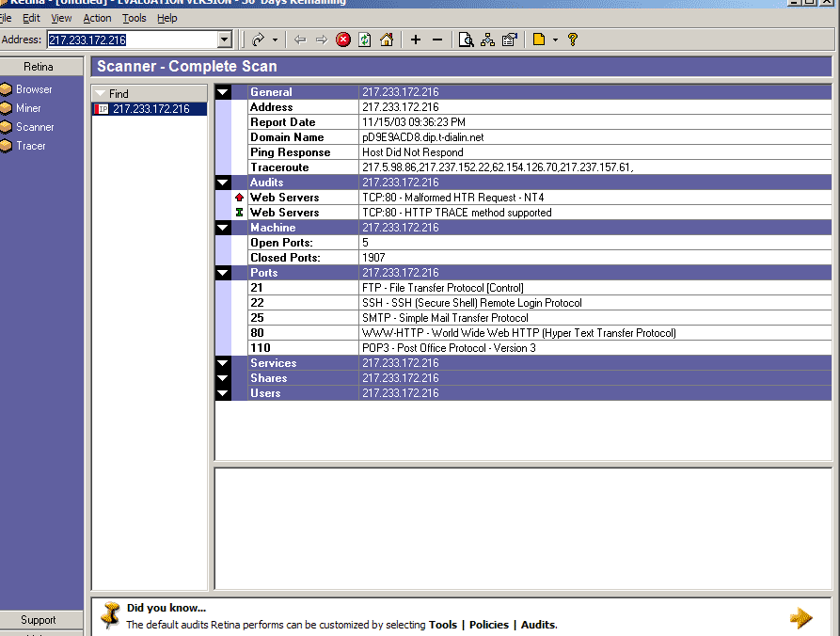This screenshot has height=636, width=840.
Task: Click the green information audit icon
Action: [x=240, y=213]
